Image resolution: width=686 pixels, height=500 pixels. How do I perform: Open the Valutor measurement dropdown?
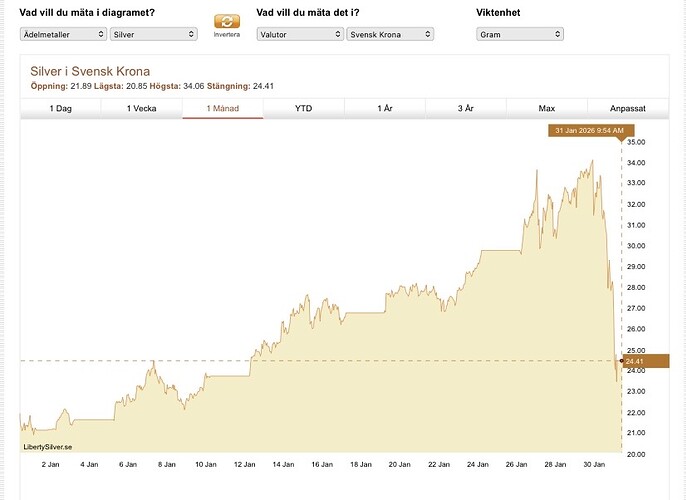(x=300, y=34)
